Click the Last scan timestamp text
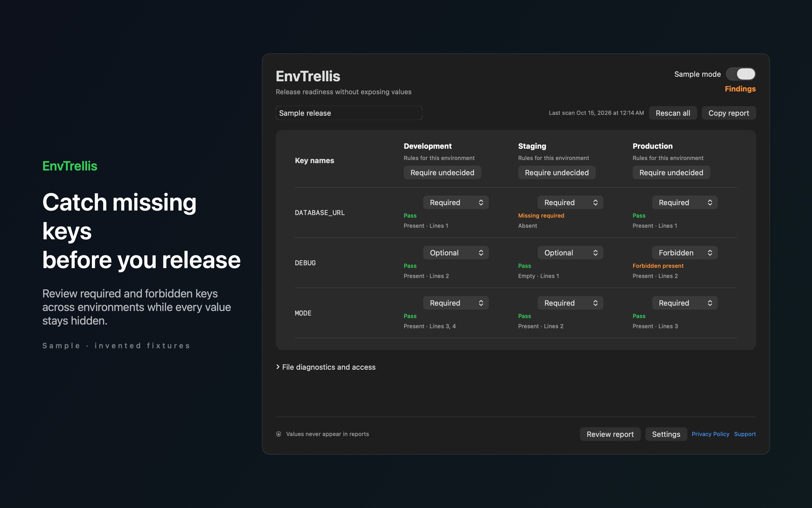Screen dimensions: 812x508 tap(596, 113)
